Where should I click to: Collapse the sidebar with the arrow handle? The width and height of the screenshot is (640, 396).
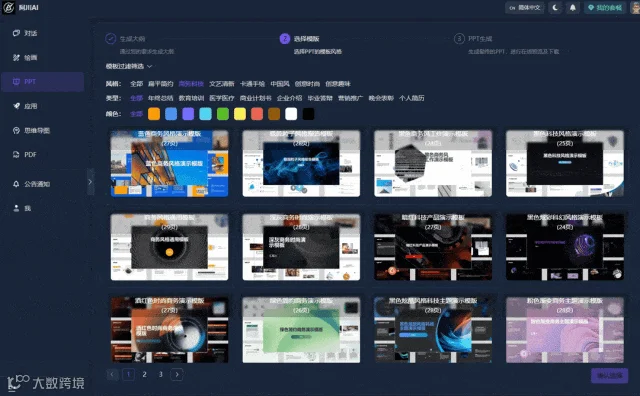pos(90,182)
